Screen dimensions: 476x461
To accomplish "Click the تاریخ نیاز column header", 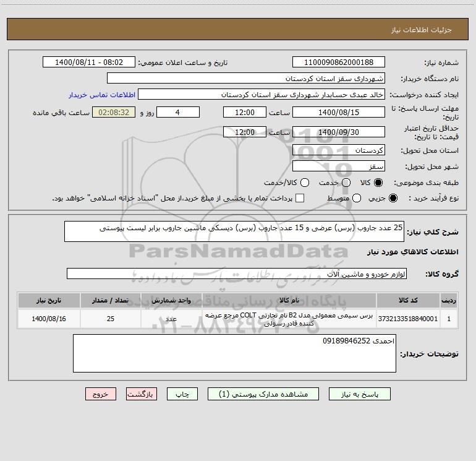I will (x=49, y=300).
